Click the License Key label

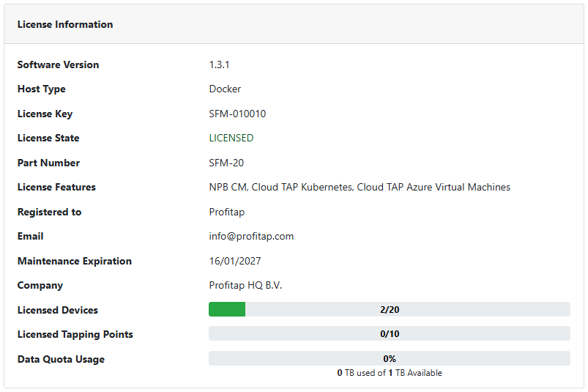[45, 114]
